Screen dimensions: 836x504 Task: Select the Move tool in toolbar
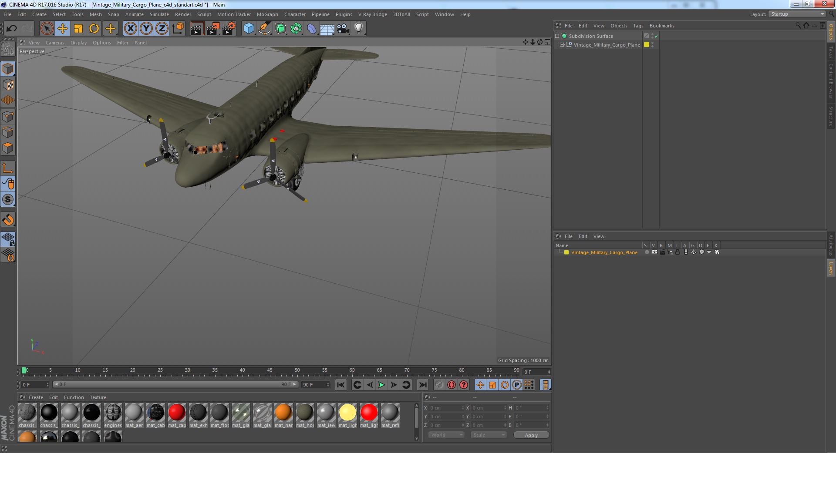(63, 29)
